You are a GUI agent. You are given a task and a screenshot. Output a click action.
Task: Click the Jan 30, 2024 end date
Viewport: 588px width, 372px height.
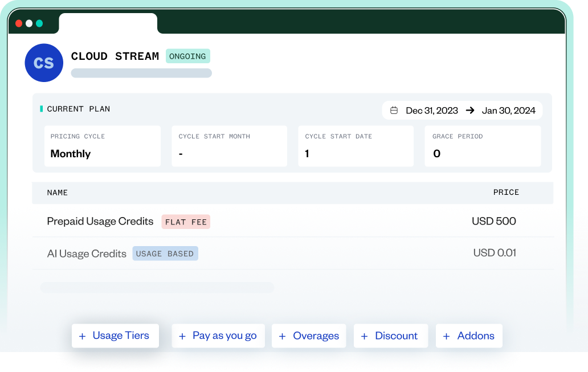[508, 111]
